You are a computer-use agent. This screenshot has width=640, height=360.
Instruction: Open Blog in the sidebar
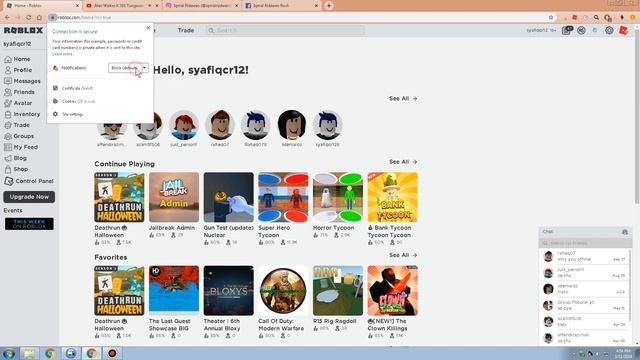tap(16, 158)
